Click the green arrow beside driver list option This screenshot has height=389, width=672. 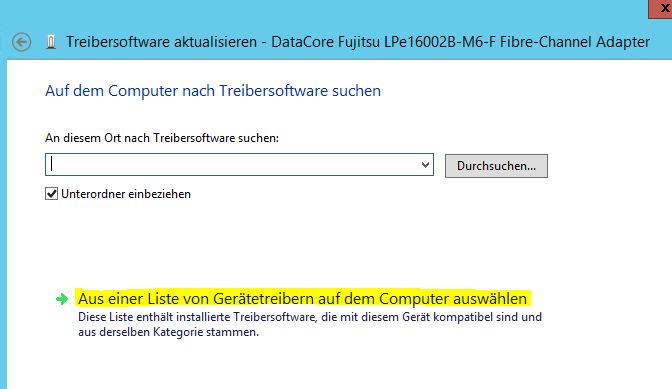(62, 299)
